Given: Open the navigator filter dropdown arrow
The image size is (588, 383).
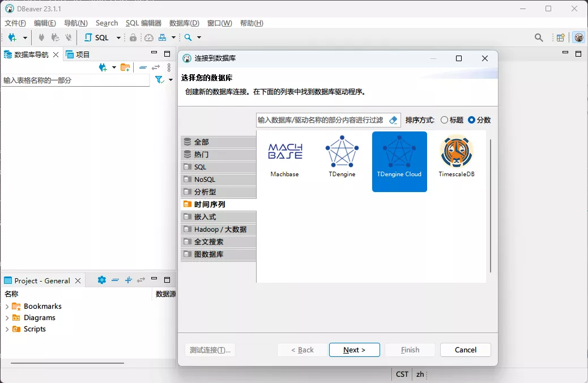Looking at the screenshot, I should [x=171, y=80].
